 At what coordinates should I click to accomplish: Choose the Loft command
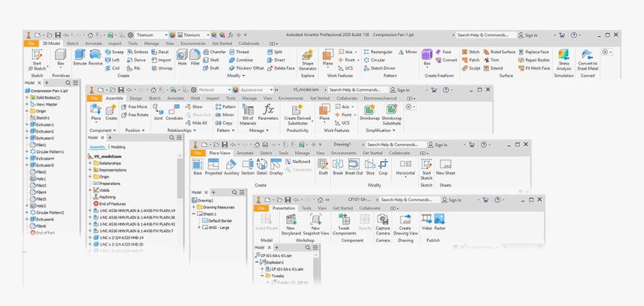pos(113,60)
